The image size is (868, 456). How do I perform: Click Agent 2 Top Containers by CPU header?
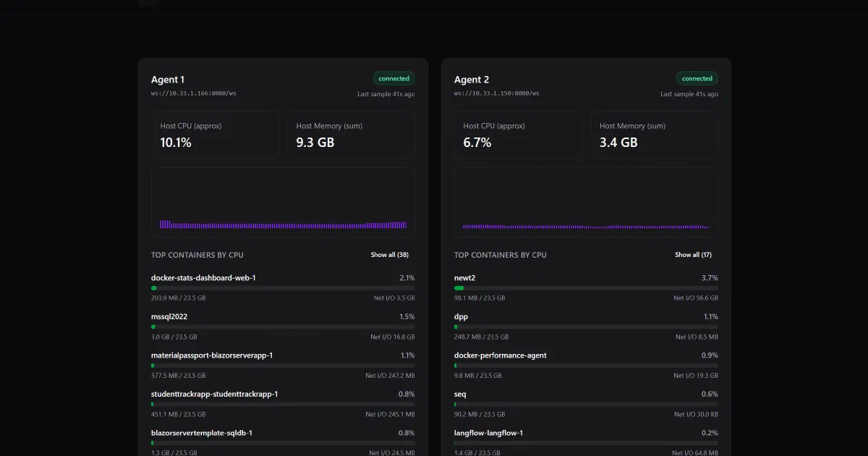click(x=501, y=255)
